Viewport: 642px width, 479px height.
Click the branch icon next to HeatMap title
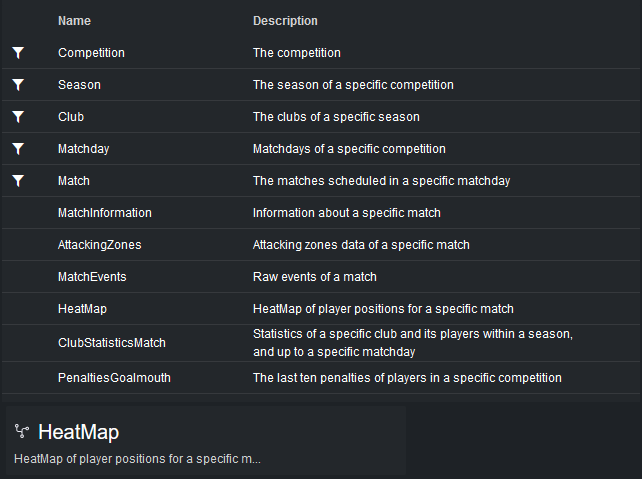[x=22, y=432]
